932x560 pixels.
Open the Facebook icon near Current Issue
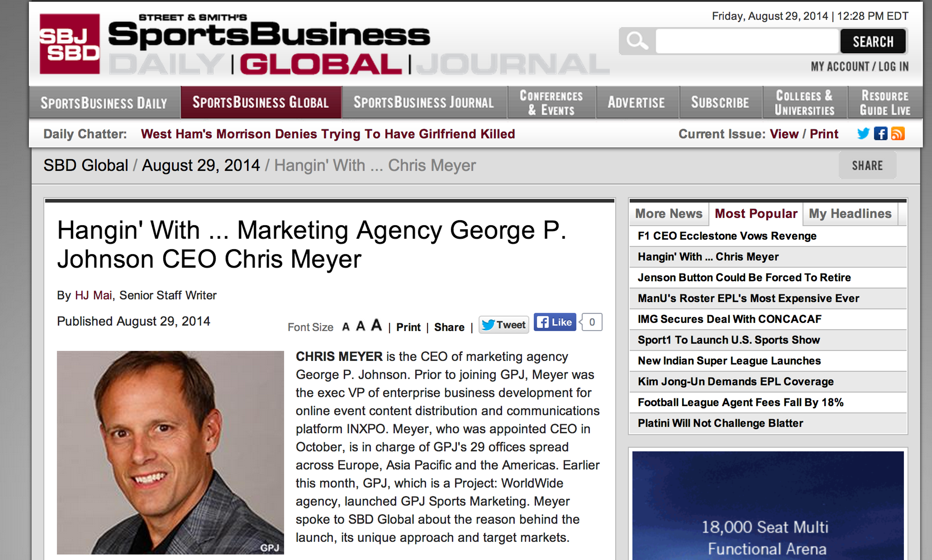click(880, 134)
